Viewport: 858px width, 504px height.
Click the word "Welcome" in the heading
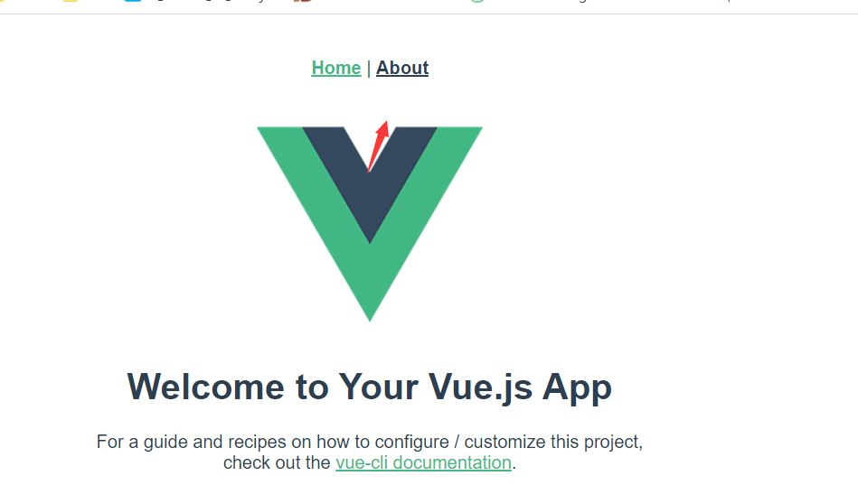point(206,387)
